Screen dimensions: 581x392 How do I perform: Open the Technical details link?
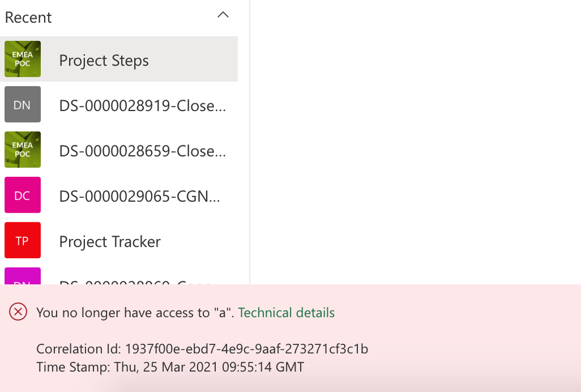click(286, 312)
